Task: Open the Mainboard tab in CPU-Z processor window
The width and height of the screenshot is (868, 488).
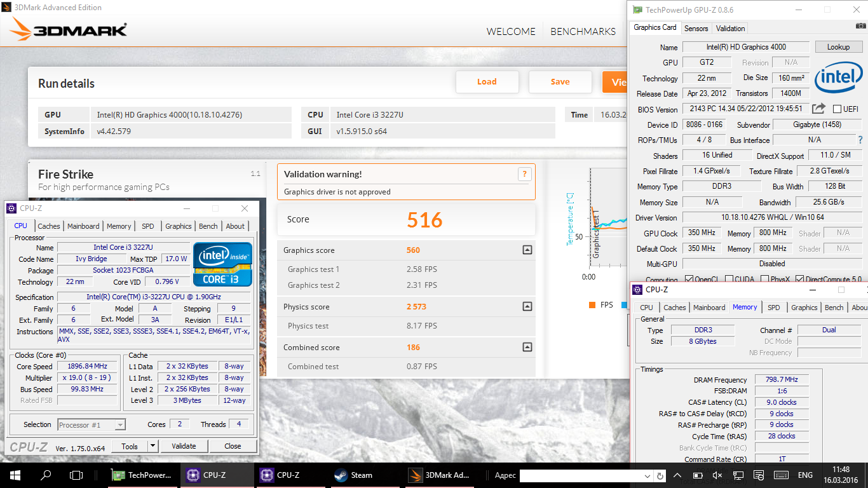Action: click(x=83, y=226)
